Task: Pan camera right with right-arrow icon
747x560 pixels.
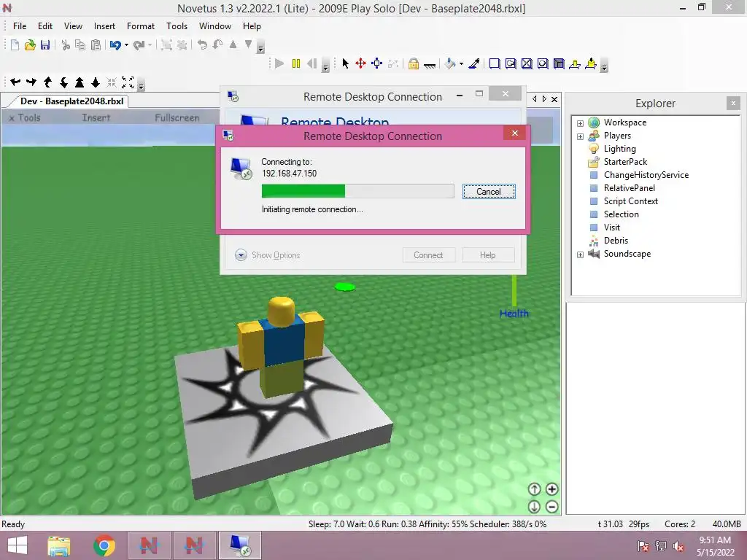Action: pyautogui.click(x=31, y=82)
